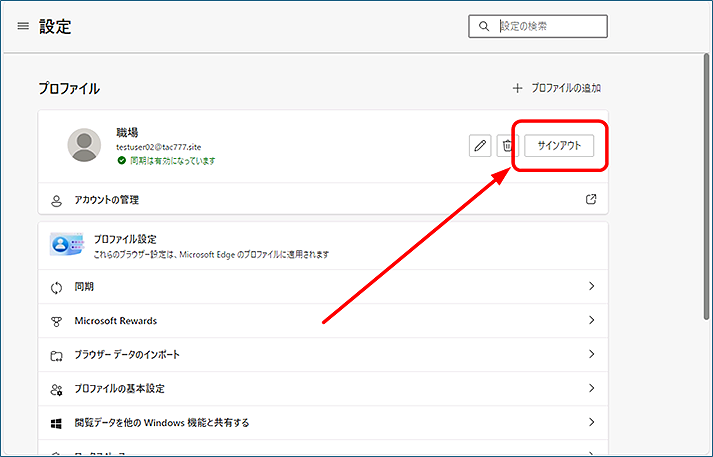Click the 職場 profile avatar
713x457 pixels.
pos(84,145)
